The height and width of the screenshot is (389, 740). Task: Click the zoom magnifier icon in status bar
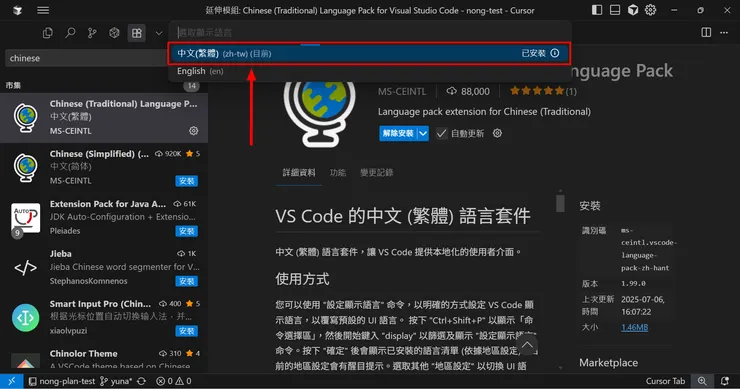pos(702,381)
